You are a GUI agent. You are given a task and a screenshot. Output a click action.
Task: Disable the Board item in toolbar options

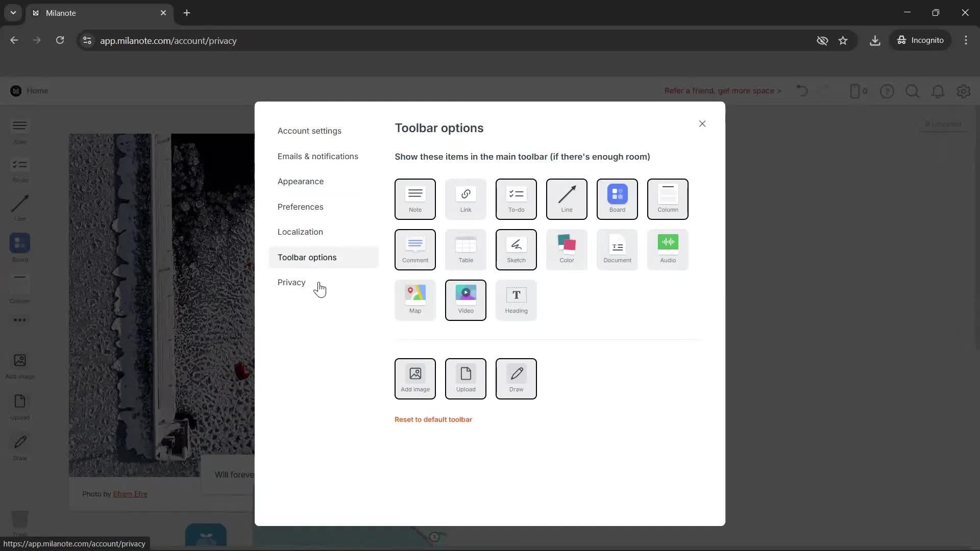point(617,199)
